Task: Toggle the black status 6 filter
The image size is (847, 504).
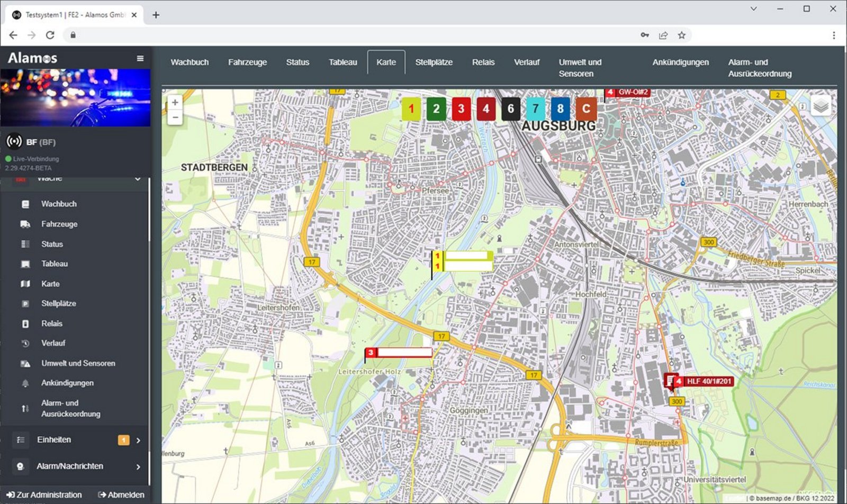Action: [x=510, y=109]
